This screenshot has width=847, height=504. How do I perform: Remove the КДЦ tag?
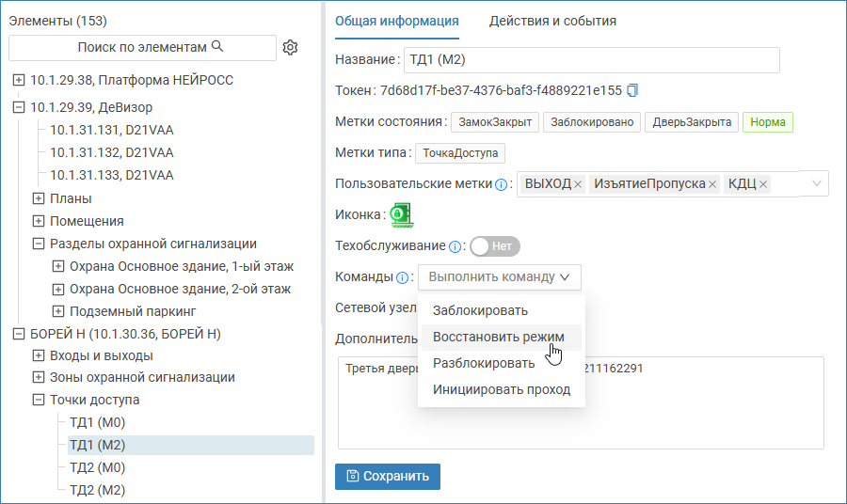click(763, 184)
